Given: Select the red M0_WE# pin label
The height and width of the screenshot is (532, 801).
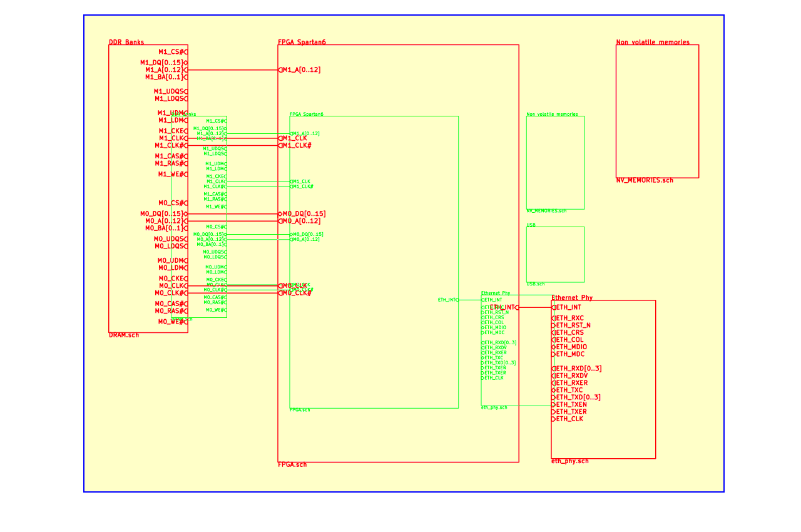Looking at the screenshot, I should (170, 322).
